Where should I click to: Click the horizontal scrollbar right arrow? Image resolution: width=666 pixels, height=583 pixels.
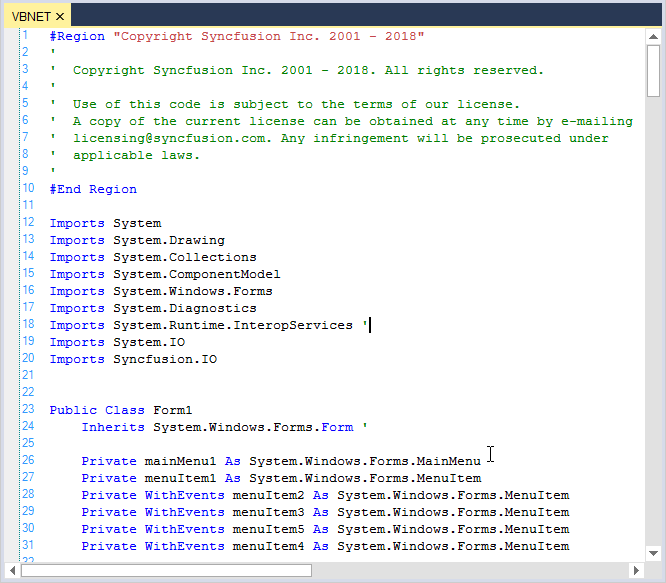636,570
